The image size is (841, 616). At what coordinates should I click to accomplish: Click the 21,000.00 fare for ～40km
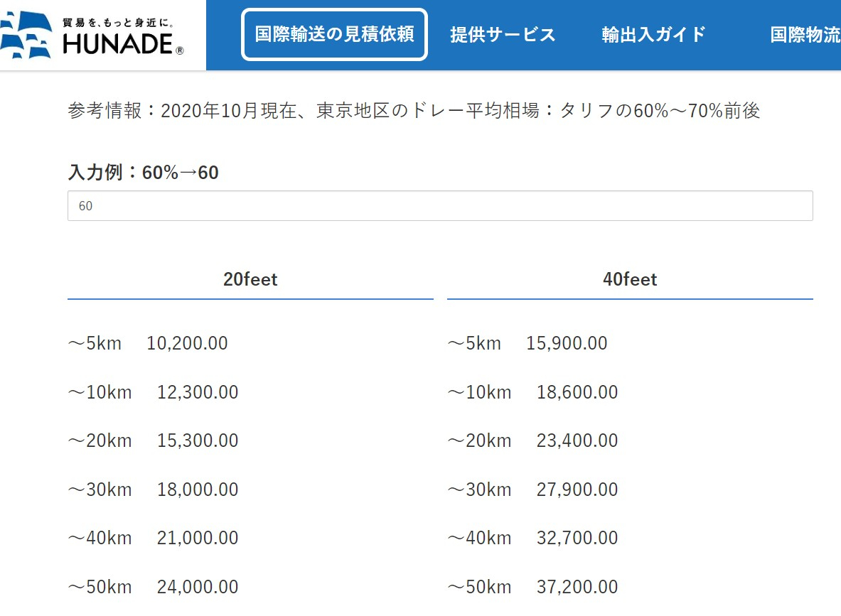(197, 538)
